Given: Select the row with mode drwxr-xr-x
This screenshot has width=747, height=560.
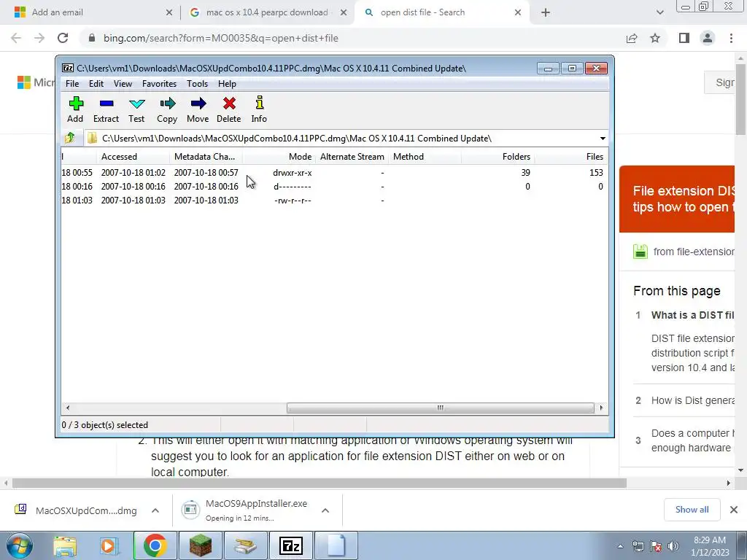Looking at the screenshot, I should 334,173.
